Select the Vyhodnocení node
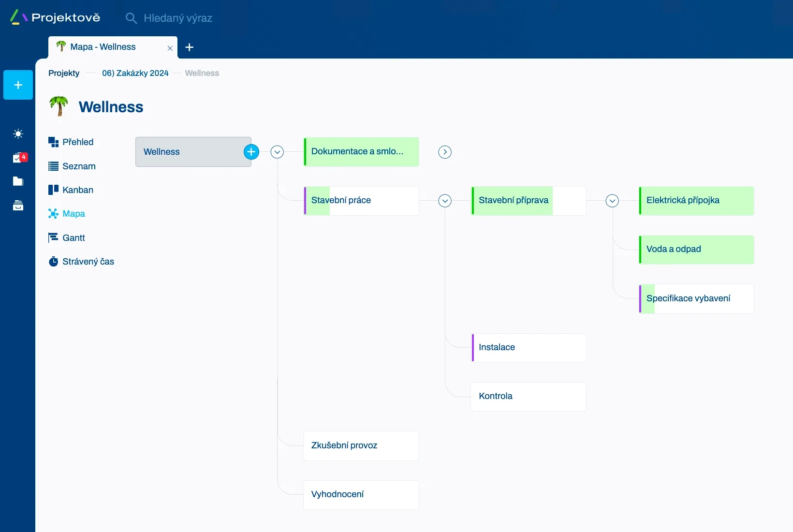793x532 pixels. [361, 495]
